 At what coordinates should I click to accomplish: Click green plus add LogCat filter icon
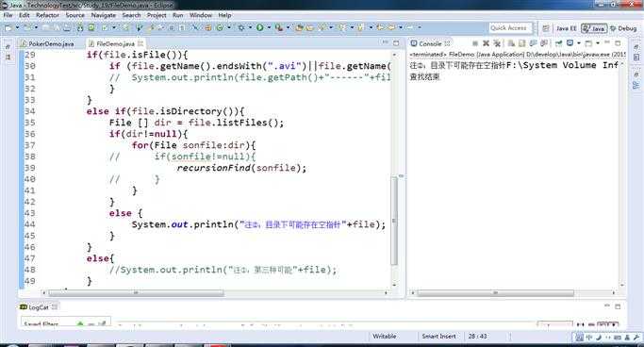[80, 323]
